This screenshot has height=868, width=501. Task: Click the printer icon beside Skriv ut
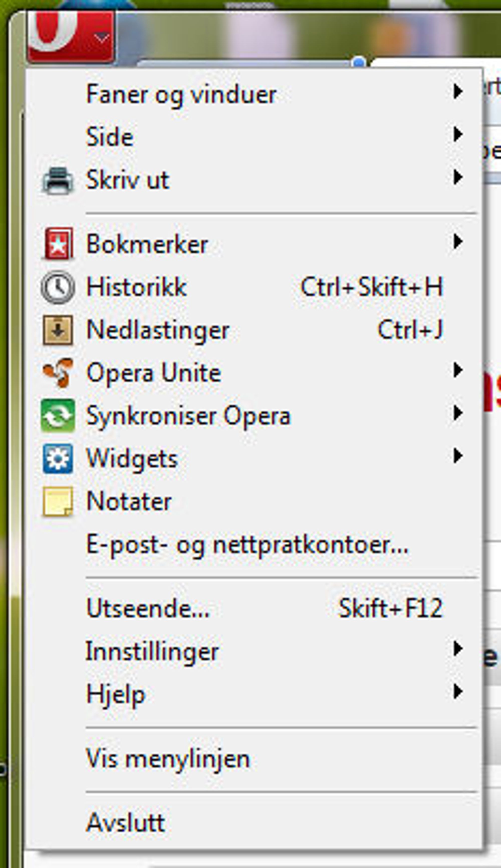57,180
